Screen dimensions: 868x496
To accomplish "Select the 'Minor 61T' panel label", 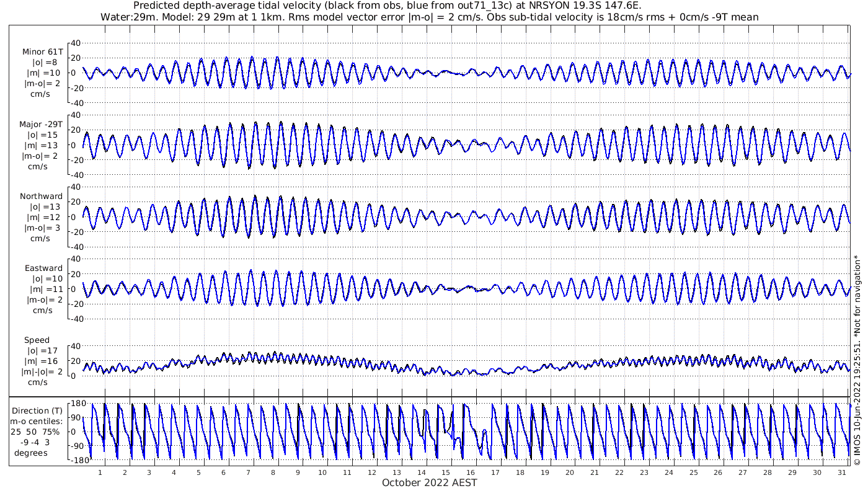I will coord(42,52).
